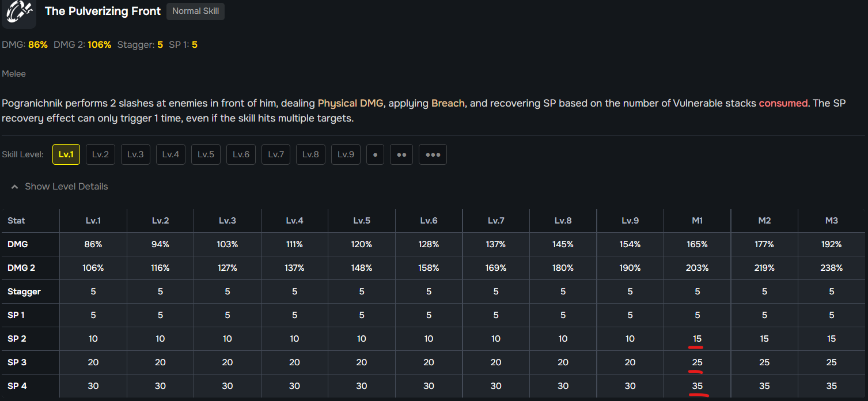Set skill level with Lv.7 button

coord(276,154)
